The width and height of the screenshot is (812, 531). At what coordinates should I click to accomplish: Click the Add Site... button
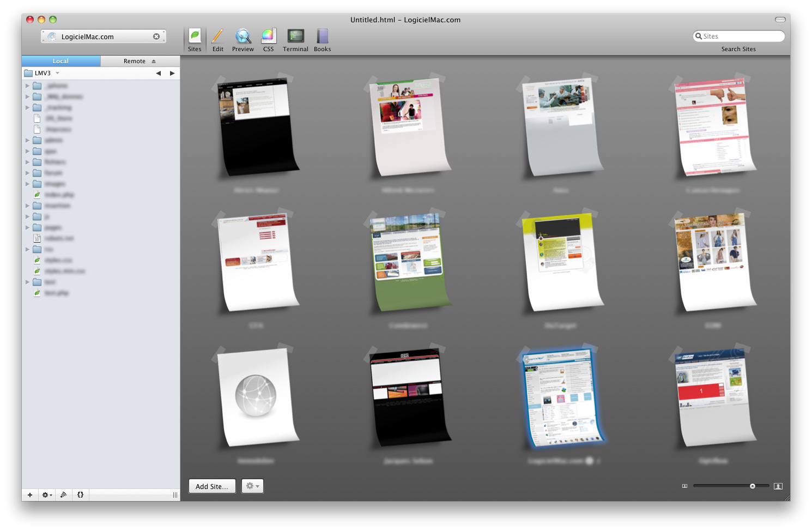pyautogui.click(x=212, y=486)
